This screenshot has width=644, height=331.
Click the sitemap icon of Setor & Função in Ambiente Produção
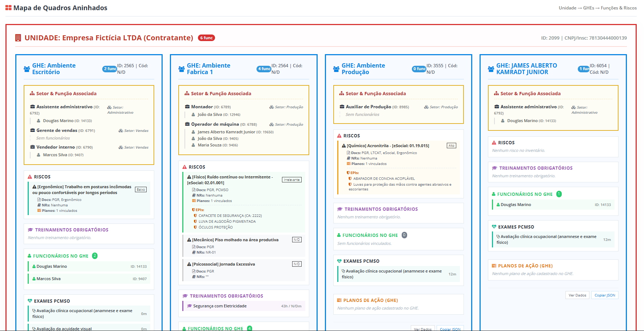coord(342,93)
